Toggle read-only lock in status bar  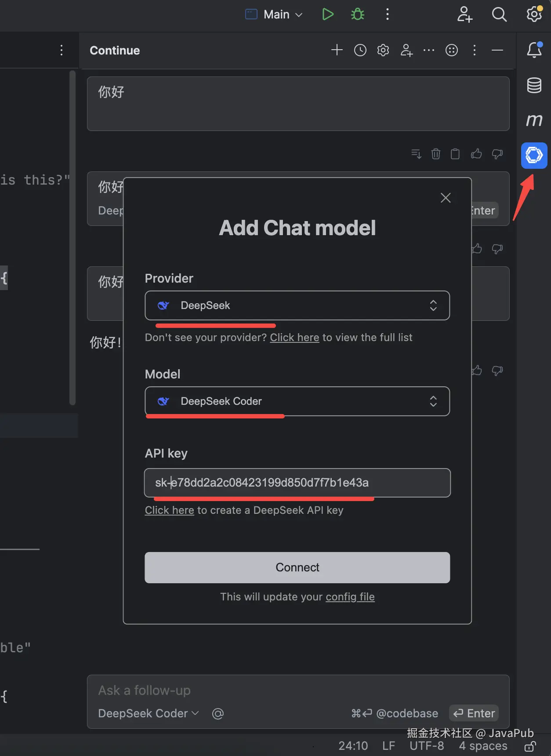[530, 746]
